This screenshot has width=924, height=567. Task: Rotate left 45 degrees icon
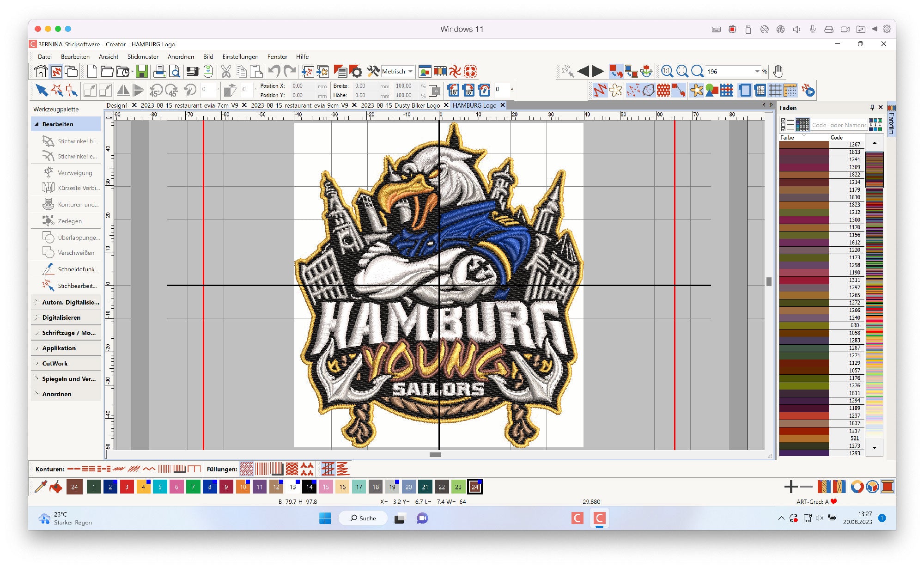(x=156, y=90)
